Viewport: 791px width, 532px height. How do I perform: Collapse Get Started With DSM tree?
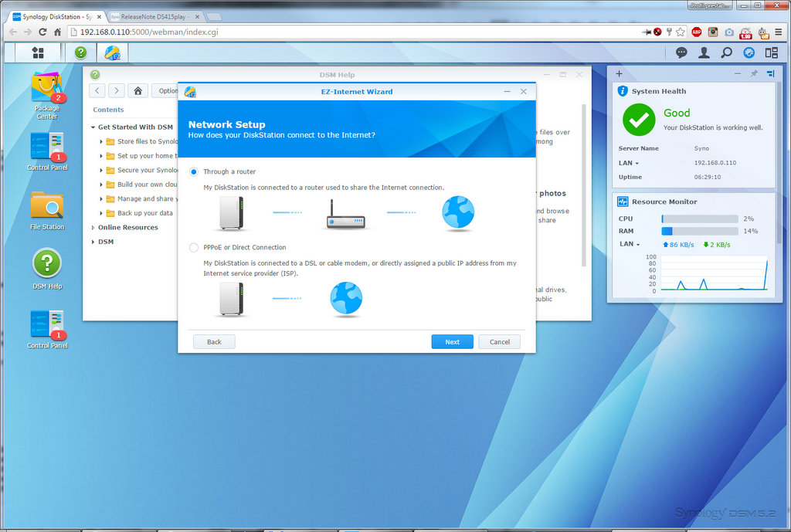point(93,127)
